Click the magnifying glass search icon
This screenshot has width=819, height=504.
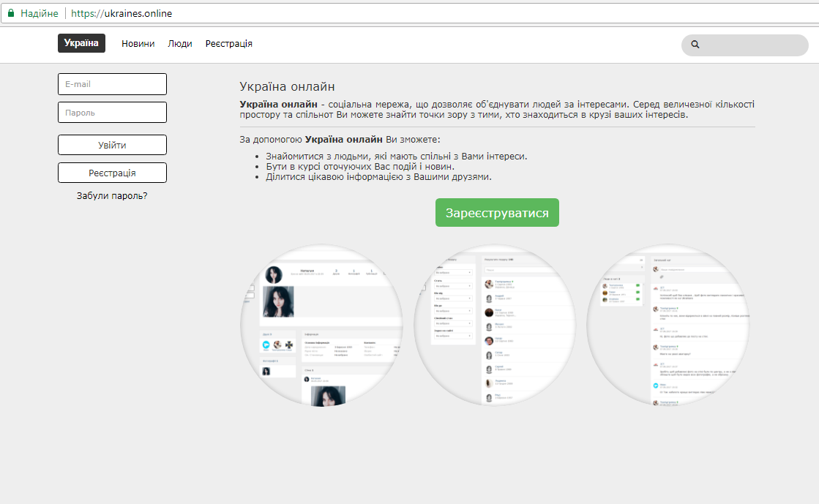tap(695, 45)
